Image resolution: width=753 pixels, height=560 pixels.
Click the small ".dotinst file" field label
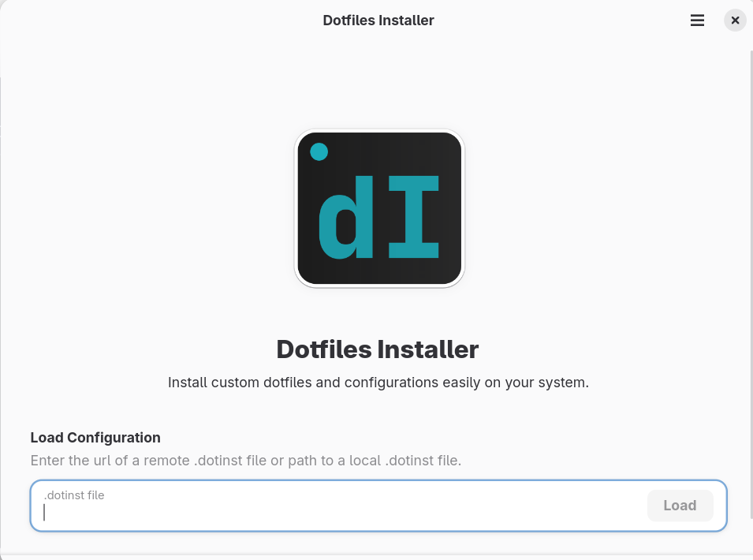(74, 495)
